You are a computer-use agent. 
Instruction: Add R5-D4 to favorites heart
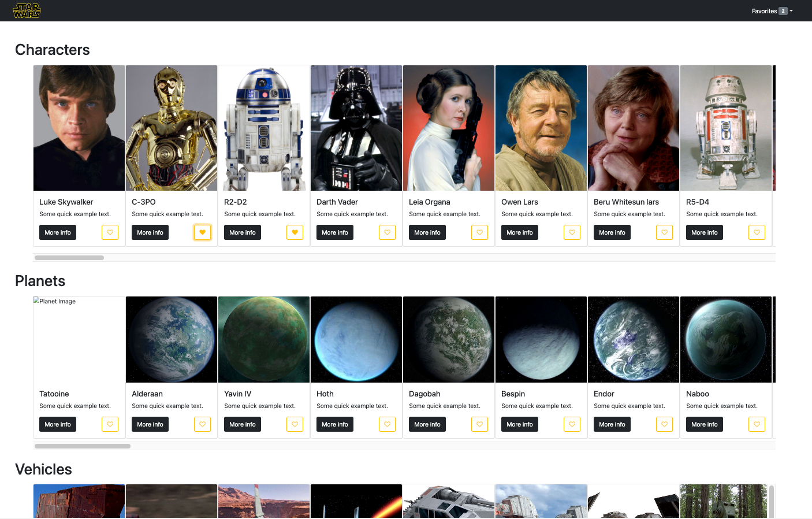757,232
